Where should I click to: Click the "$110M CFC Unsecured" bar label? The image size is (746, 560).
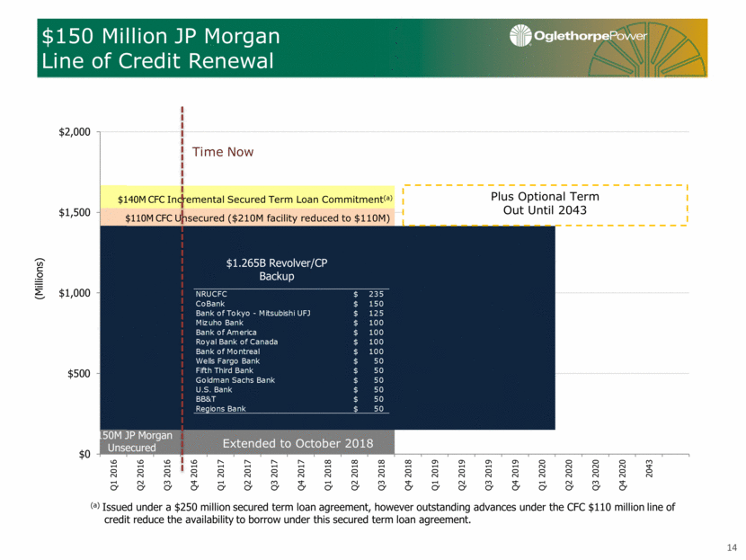[257, 218]
